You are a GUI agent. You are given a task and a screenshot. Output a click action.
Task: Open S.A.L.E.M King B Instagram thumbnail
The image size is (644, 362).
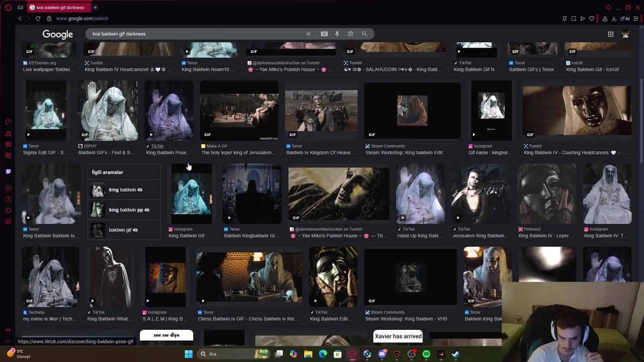coord(166,277)
